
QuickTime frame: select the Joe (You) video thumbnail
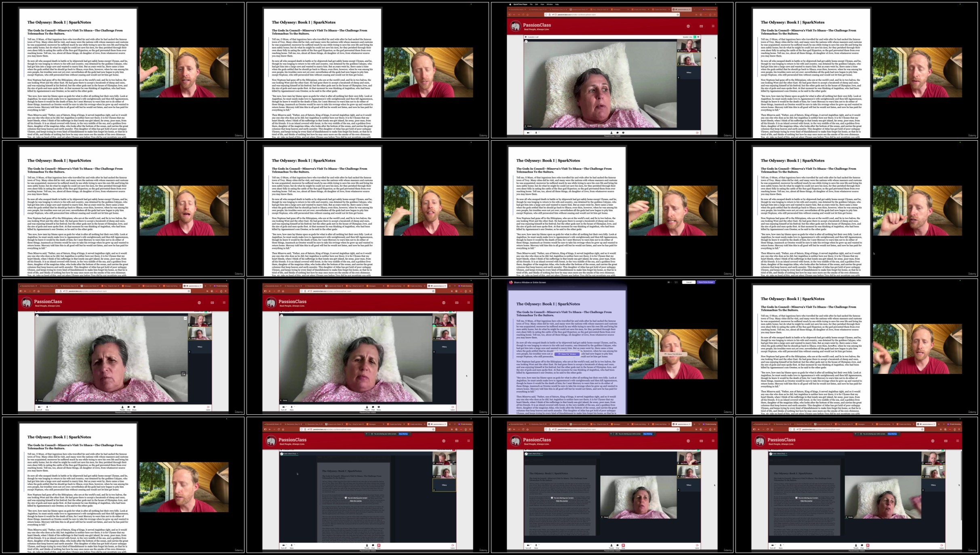click(689, 46)
